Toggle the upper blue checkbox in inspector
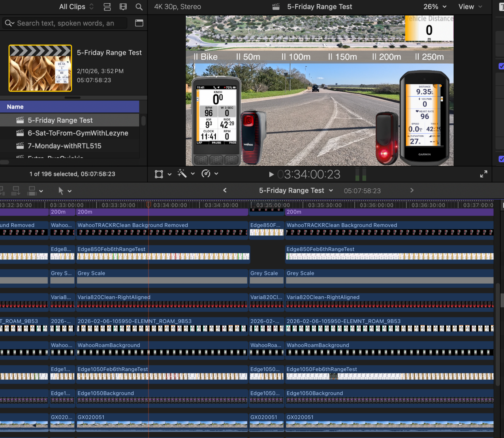504x438 pixels. coord(501,66)
